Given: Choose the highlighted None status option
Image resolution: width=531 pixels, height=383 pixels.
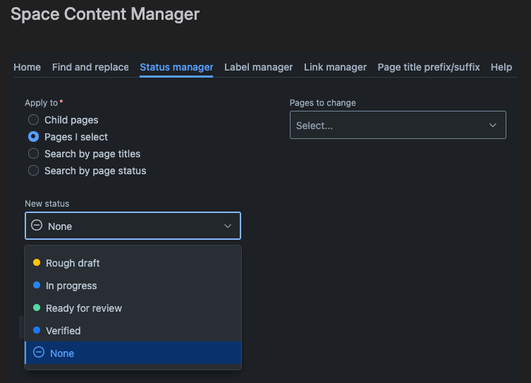Looking at the screenshot, I should tap(133, 353).
